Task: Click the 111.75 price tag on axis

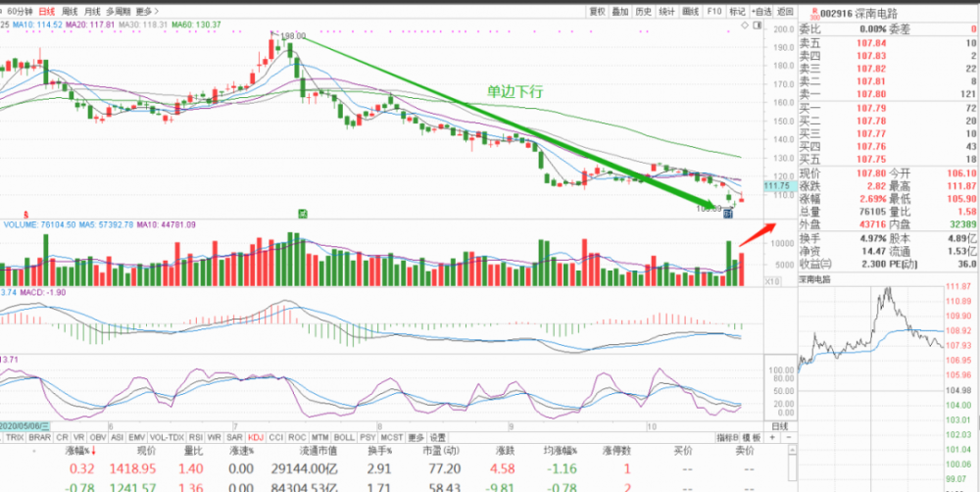Action: [778, 186]
